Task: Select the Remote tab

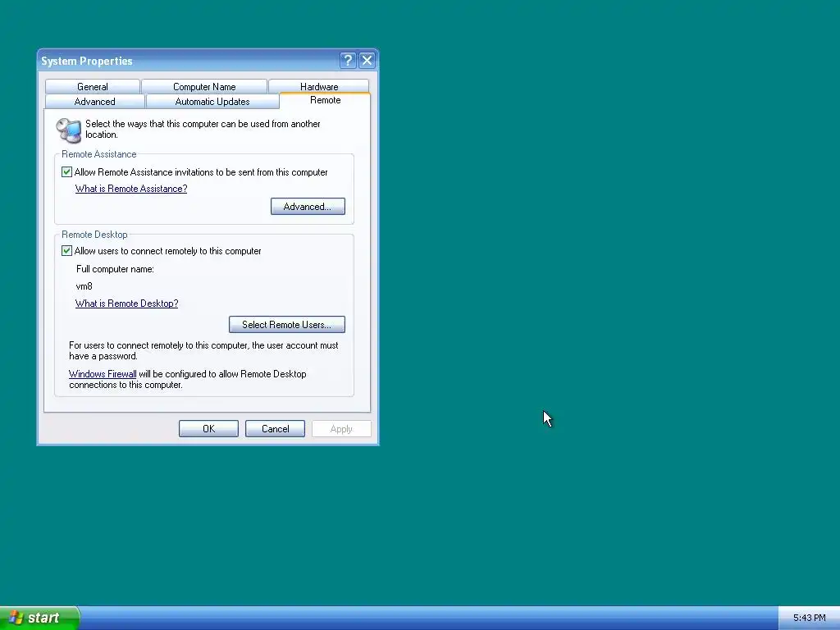Action: 325,100
